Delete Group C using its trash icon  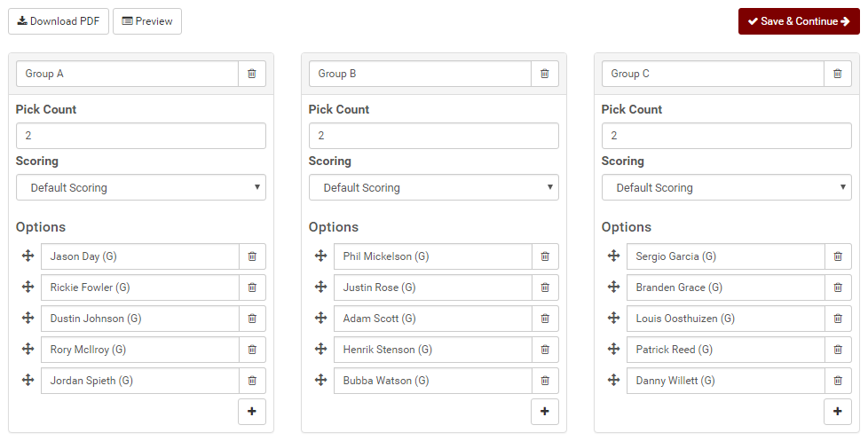pyautogui.click(x=838, y=74)
